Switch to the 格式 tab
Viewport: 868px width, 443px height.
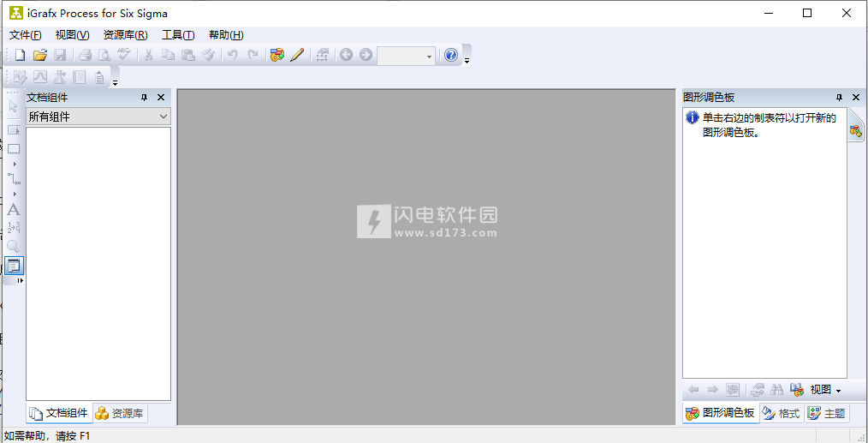(x=781, y=413)
